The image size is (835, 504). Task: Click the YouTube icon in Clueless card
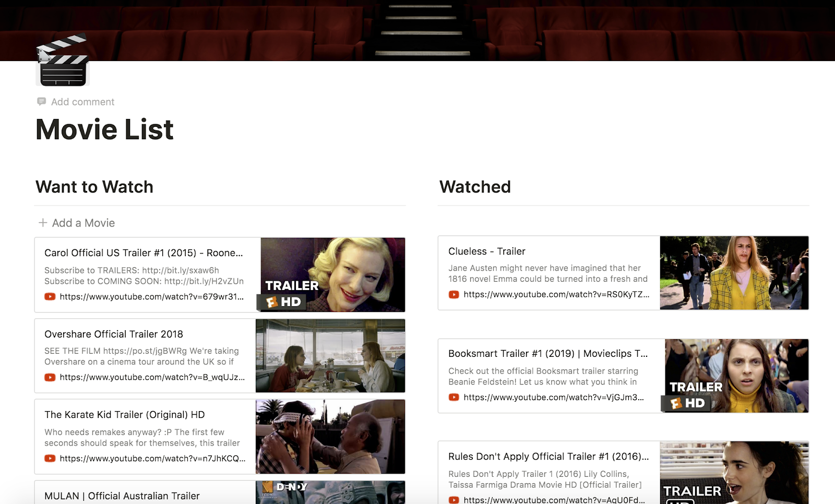454,295
